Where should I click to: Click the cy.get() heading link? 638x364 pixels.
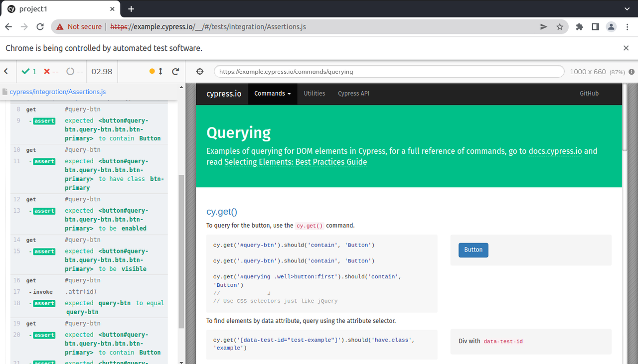tap(222, 212)
